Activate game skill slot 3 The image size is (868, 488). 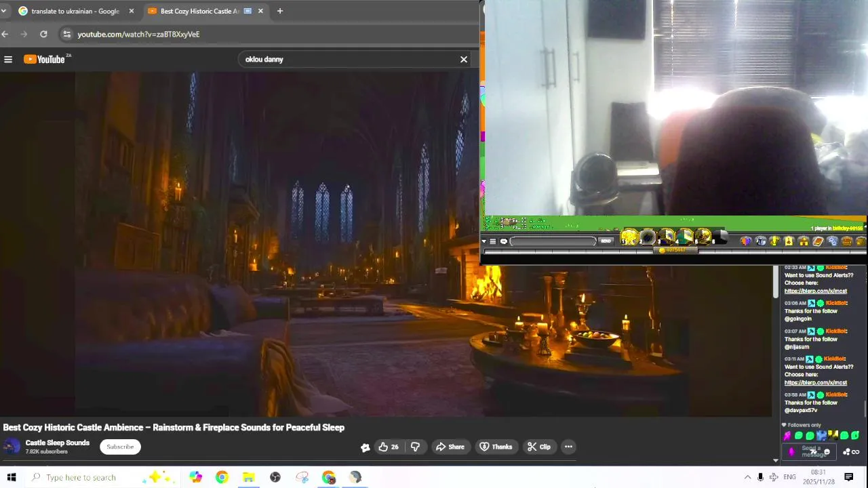click(x=667, y=237)
